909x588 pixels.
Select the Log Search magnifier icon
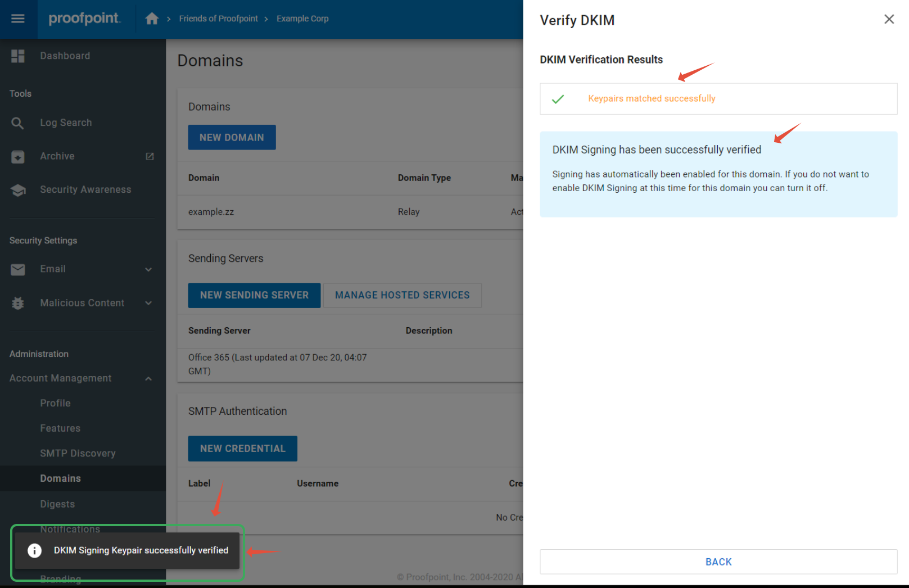[18, 123]
